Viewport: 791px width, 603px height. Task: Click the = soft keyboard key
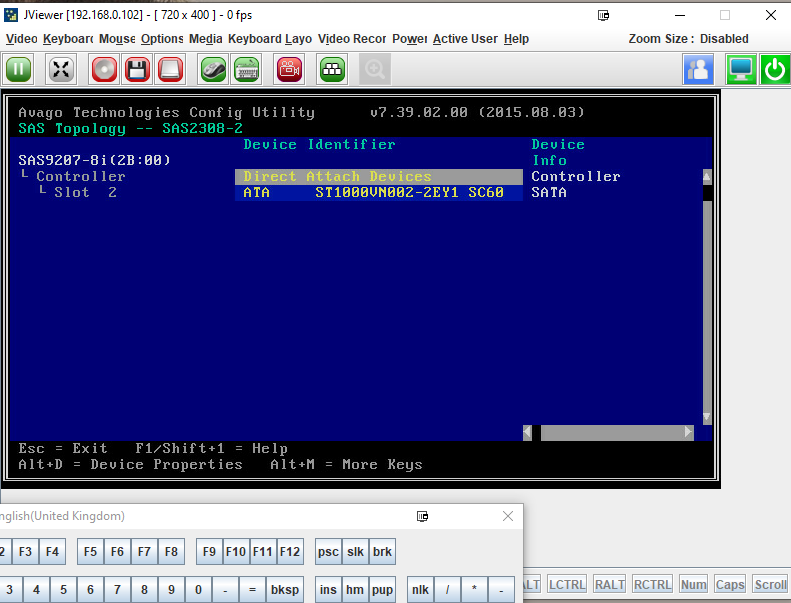(252, 589)
